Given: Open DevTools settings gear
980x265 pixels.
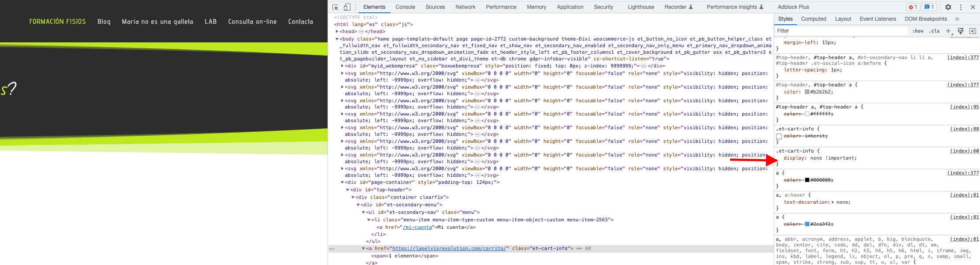Looking at the screenshot, I should (948, 7).
